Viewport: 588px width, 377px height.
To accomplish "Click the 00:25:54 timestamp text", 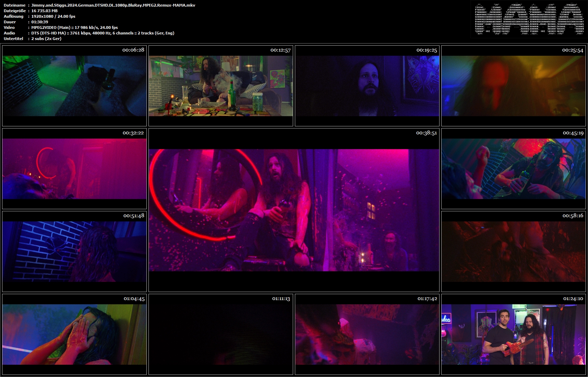I will 573,50.
